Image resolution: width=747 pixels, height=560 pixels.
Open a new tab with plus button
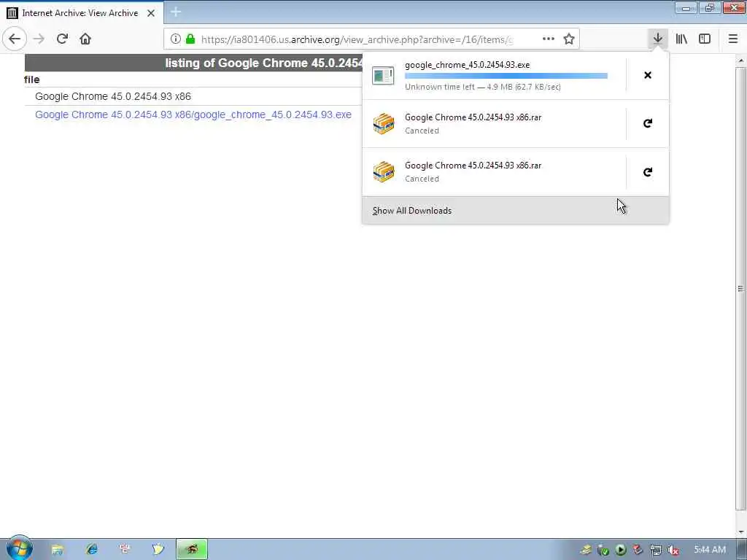(175, 12)
